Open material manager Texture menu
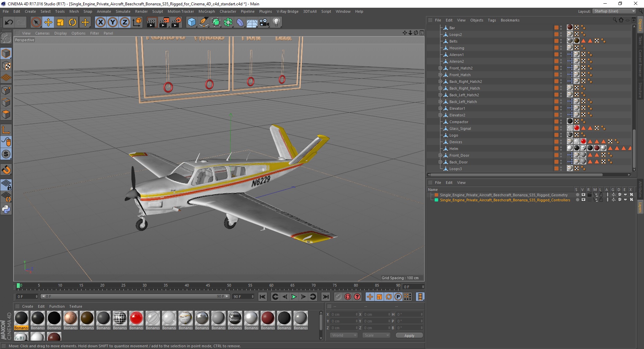 75,306
